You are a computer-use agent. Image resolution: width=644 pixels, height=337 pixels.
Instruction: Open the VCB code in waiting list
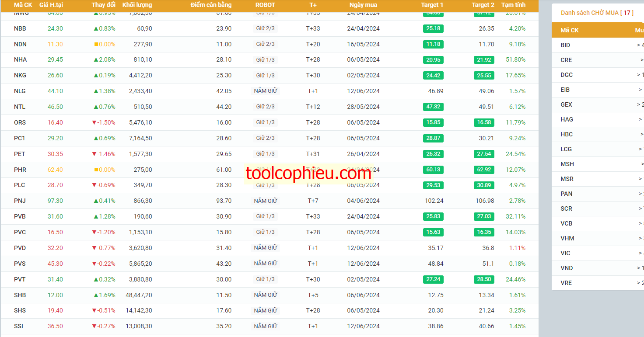(x=566, y=223)
